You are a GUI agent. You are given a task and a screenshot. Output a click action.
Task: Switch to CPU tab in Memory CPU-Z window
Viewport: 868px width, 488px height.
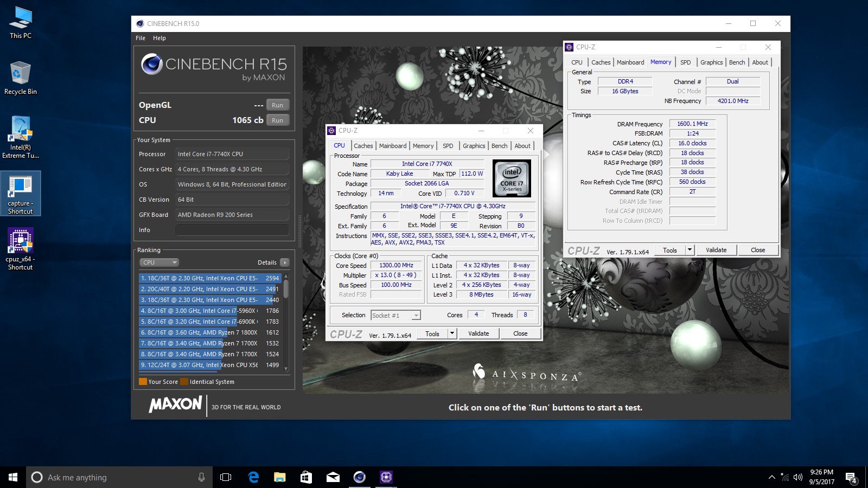(577, 62)
